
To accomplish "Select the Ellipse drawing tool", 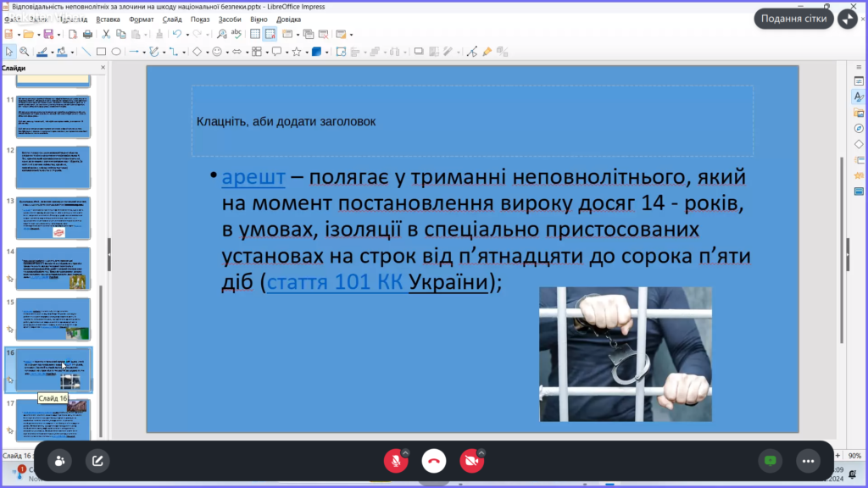I will click(115, 52).
